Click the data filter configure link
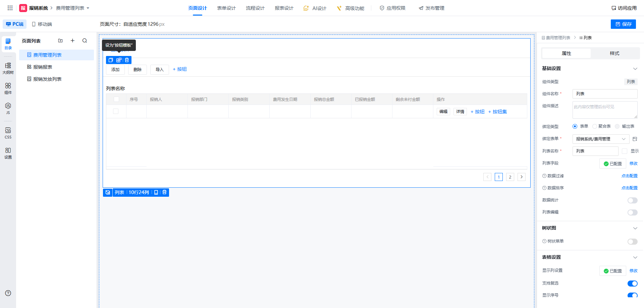The image size is (644, 308). 629,176
